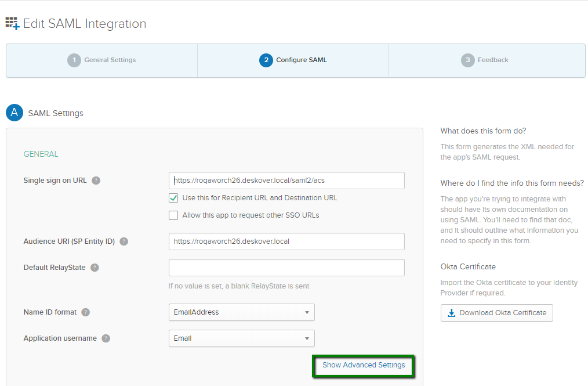Open help for Single sign on URL
The width and height of the screenshot is (588, 386).
pos(96,181)
